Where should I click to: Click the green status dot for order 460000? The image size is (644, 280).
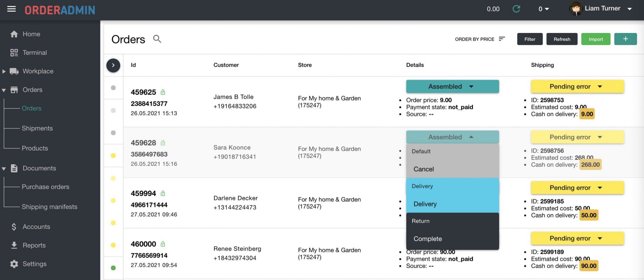113,268
